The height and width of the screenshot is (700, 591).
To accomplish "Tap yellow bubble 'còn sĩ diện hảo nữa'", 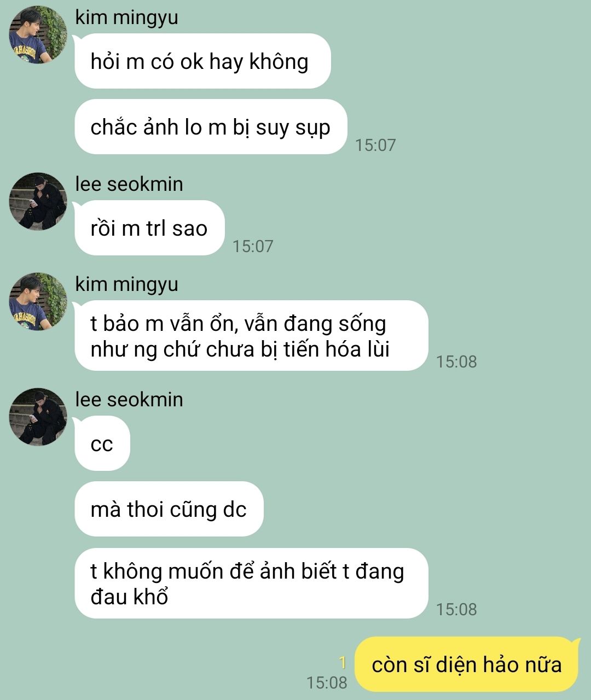I will (x=466, y=664).
